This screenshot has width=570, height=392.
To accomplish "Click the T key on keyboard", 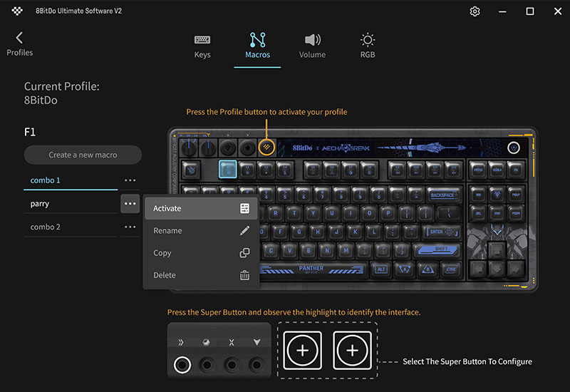I will [294, 213].
